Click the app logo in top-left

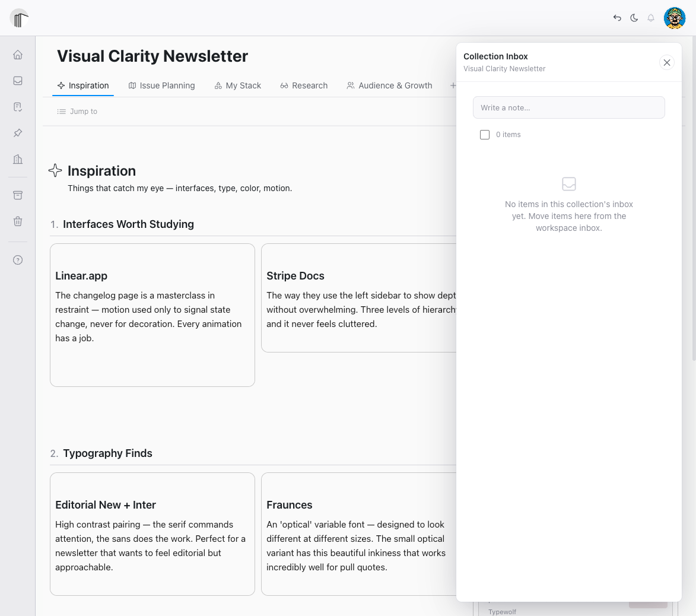(x=19, y=18)
